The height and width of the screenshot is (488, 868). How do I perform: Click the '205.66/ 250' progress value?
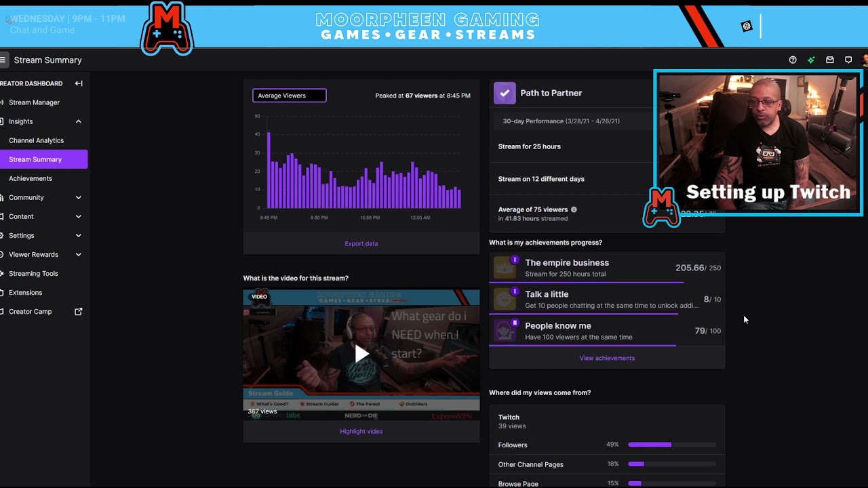click(x=698, y=268)
